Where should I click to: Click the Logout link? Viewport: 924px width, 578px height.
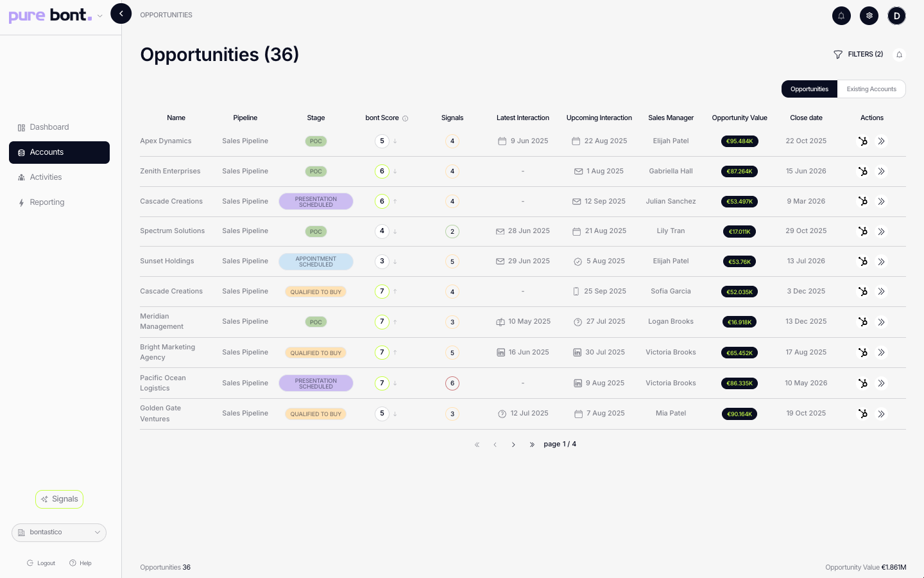point(41,563)
